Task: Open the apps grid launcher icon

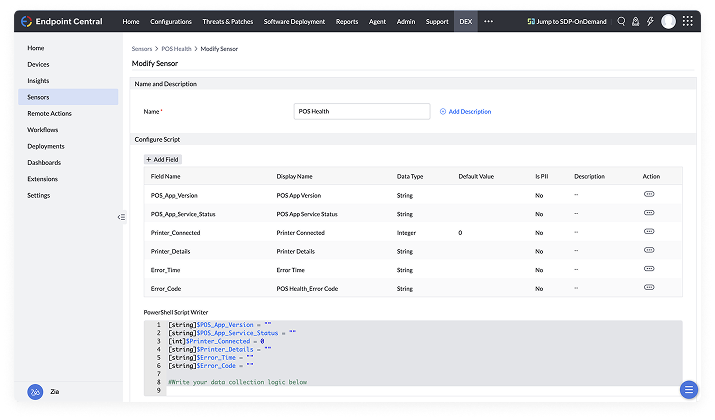Action: (689, 21)
